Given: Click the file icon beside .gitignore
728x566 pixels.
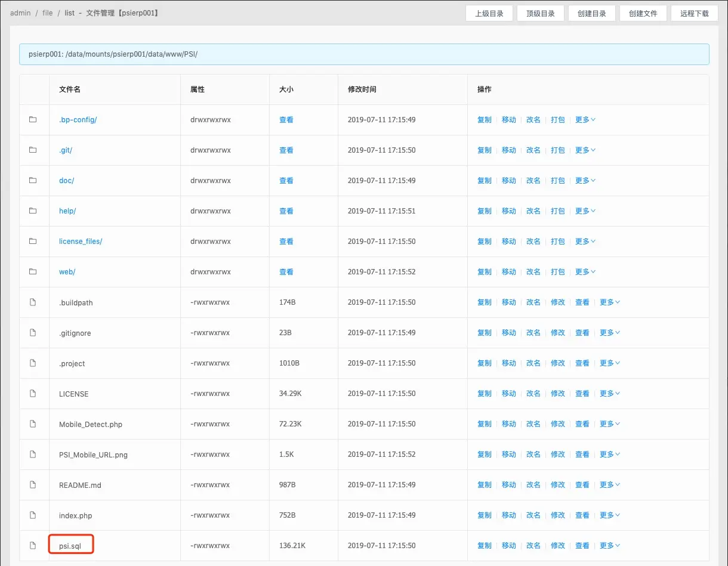Looking at the screenshot, I should 33,333.
